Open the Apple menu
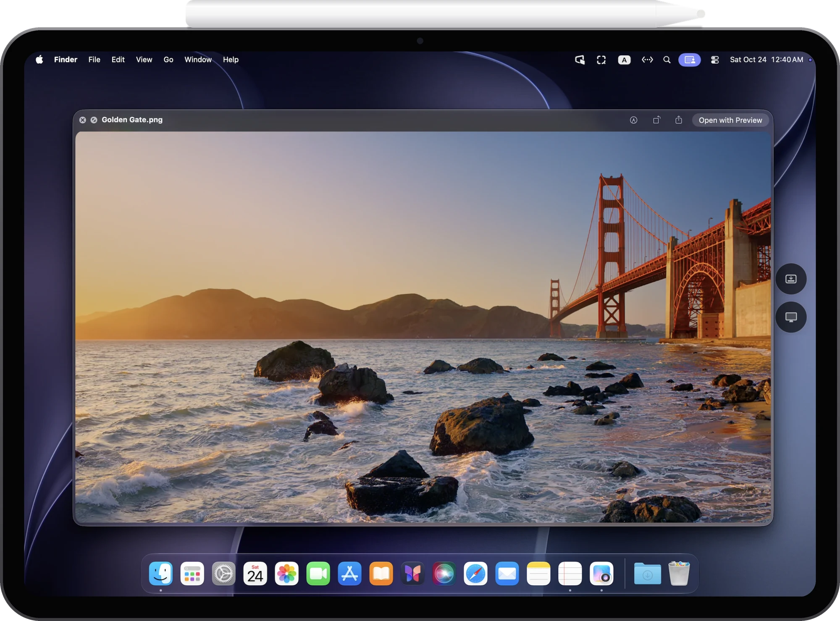The width and height of the screenshot is (840, 621). coord(39,60)
